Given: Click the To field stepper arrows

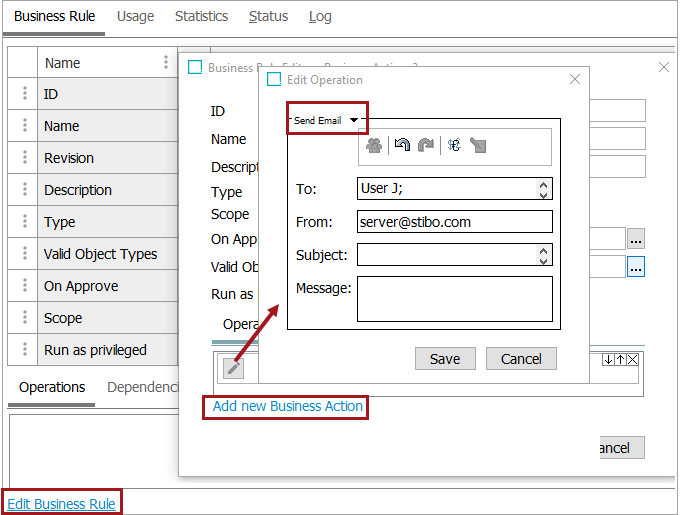Looking at the screenshot, I should pos(543,189).
